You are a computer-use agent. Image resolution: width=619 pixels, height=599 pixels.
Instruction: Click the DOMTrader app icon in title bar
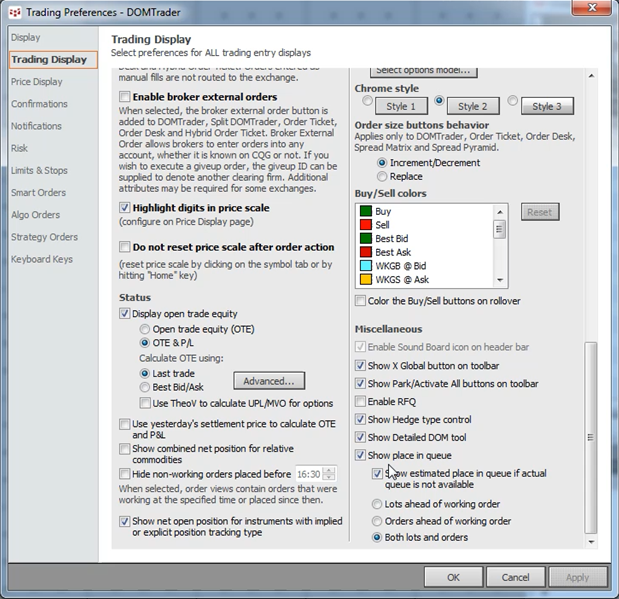[13, 11]
